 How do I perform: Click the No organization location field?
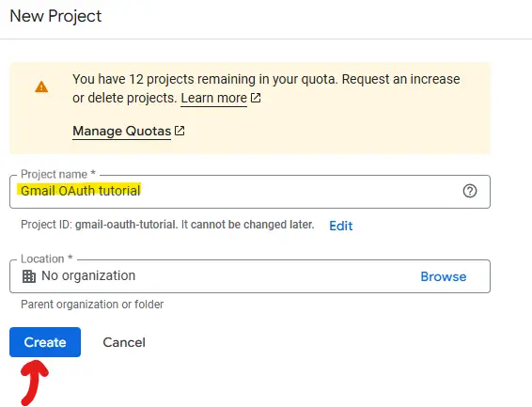(250, 276)
